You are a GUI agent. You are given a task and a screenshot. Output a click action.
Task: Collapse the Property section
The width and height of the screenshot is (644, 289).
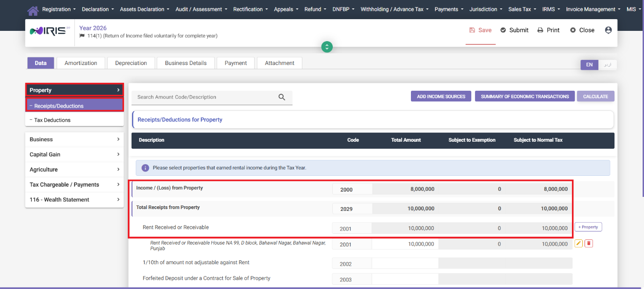pyautogui.click(x=74, y=90)
